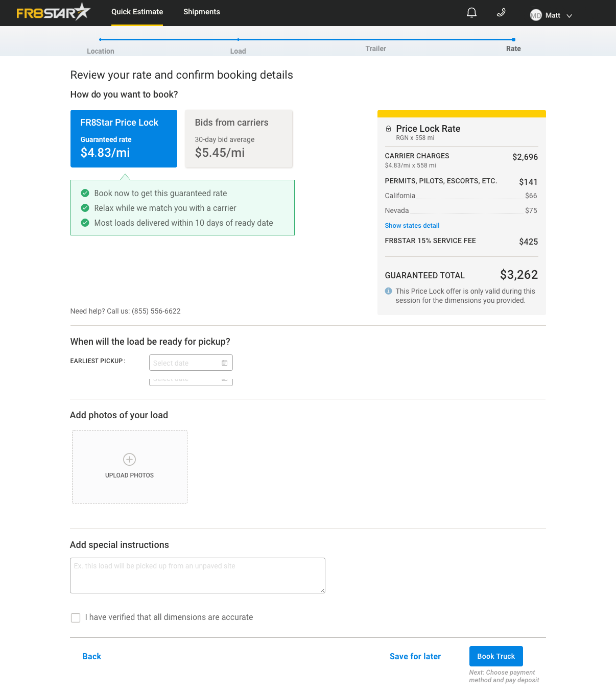Click the notification bell icon
This screenshot has height=694, width=616.
click(x=471, y=12)
